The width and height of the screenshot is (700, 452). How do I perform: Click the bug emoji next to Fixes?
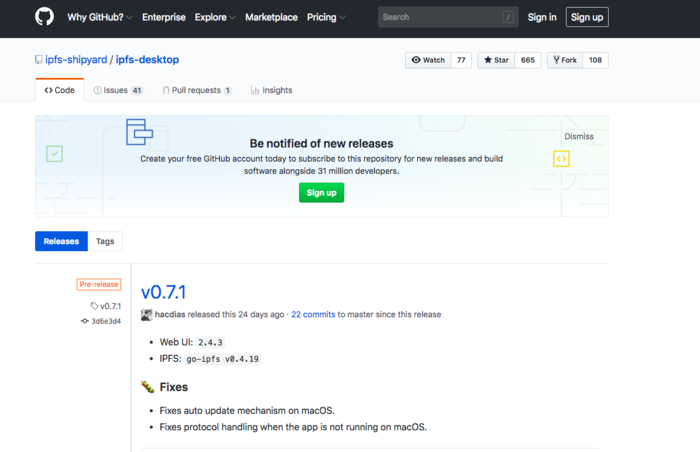point(148,387)
